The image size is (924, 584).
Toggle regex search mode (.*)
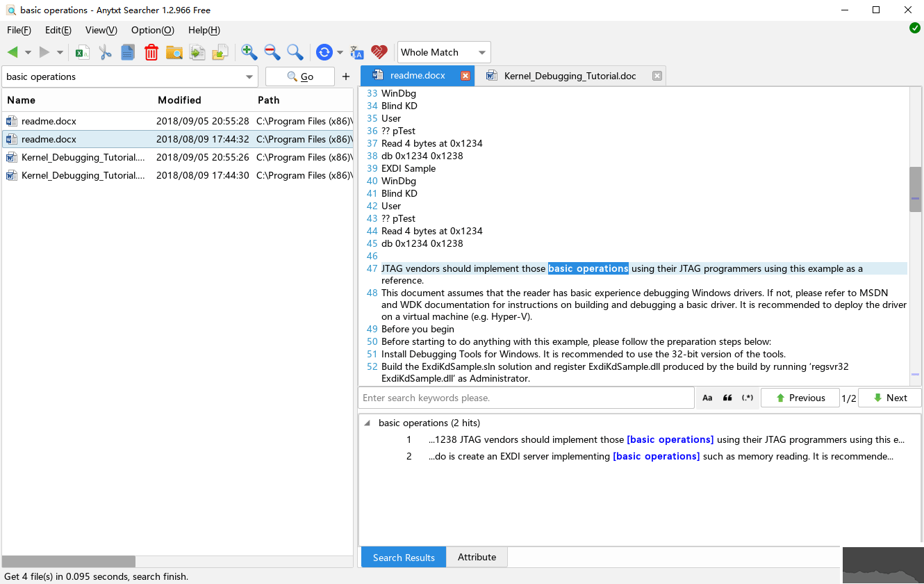tap(747, 397)
